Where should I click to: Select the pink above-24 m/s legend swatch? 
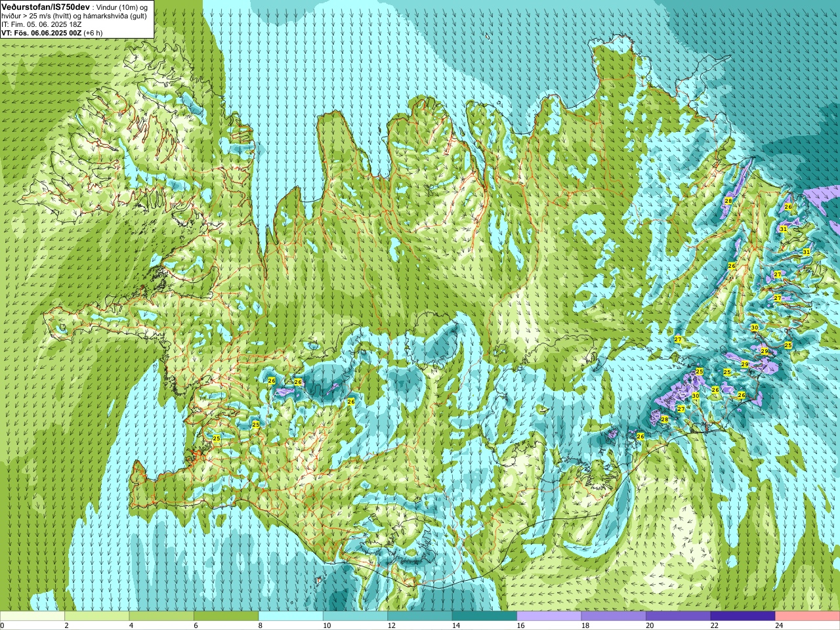click(808, 616)
